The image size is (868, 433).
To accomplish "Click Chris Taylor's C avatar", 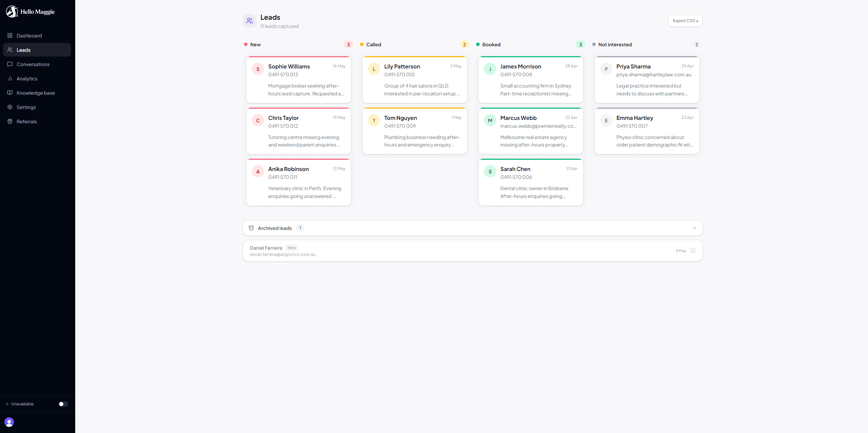I will (x=258, y=120).
